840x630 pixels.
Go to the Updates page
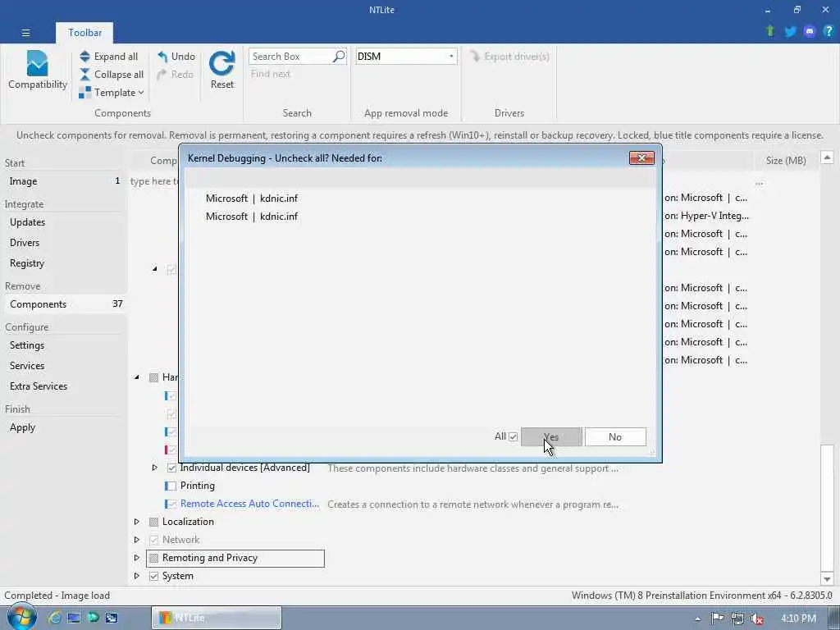[x=64, y=222]
